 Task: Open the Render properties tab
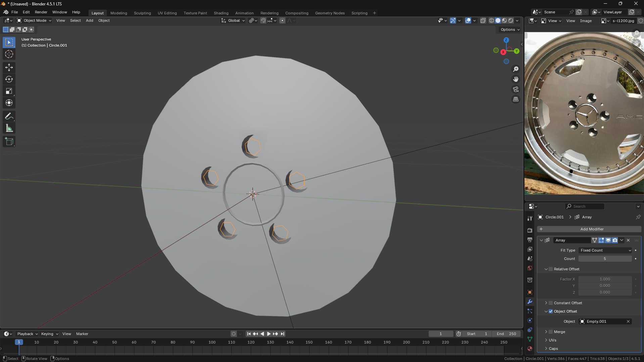tap(530, 230)
